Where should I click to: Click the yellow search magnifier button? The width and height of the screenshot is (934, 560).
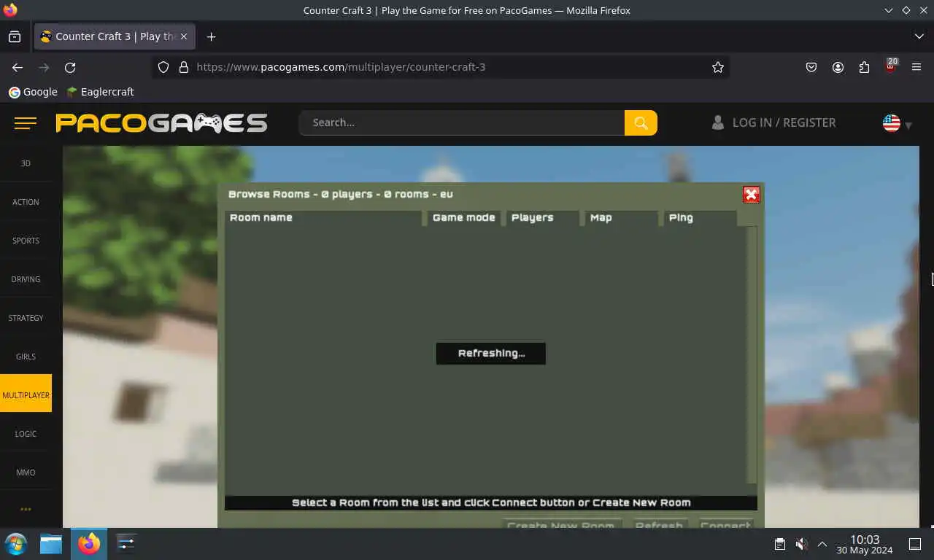pyautogui.click(x=641, y=122)
